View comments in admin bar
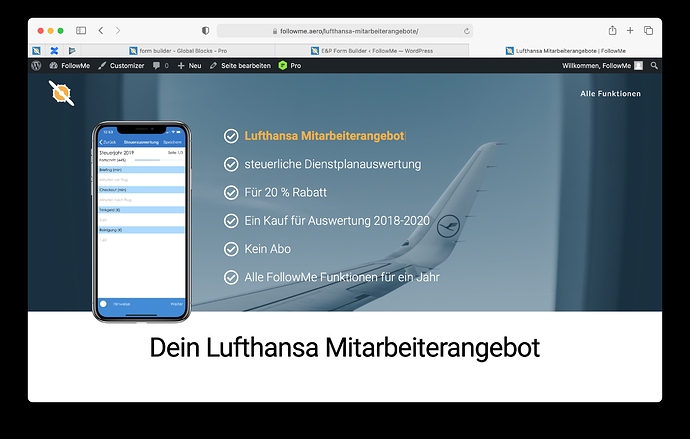The height and width of the screenshot is (439, 690). pyautogui.click(x=161, y=66)
